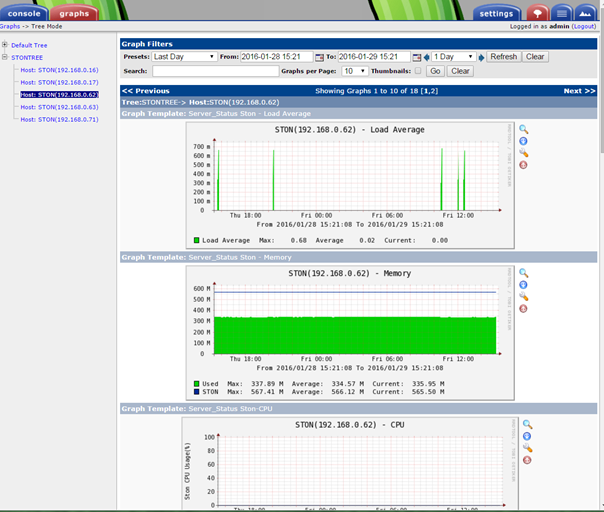Go to Next >> graphs page

[579, 91]
